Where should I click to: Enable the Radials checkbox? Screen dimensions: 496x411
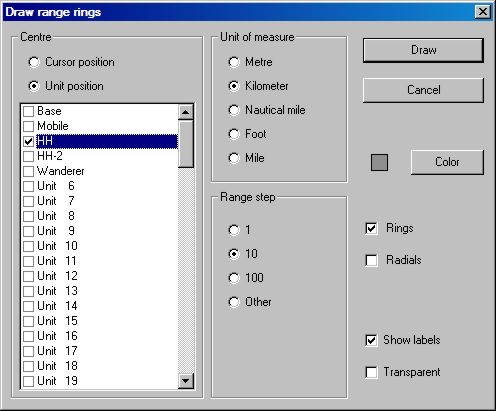[x=371, y=260]
